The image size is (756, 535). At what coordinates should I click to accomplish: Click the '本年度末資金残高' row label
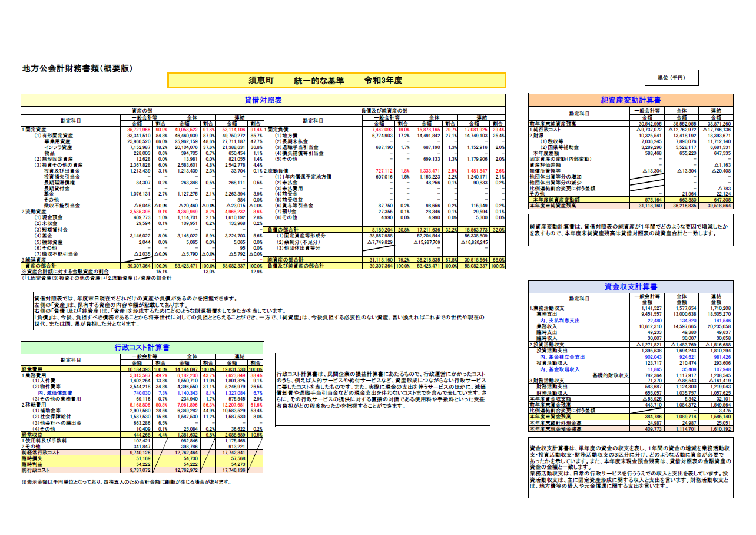tap(551, 417)
